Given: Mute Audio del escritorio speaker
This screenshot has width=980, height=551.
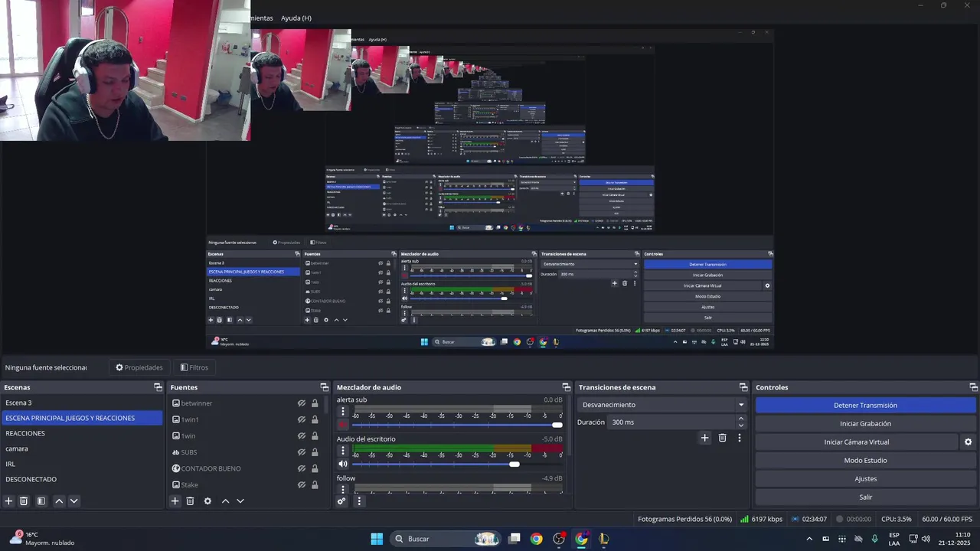Looking at the screenshot, I should click(x=343, y=464).
